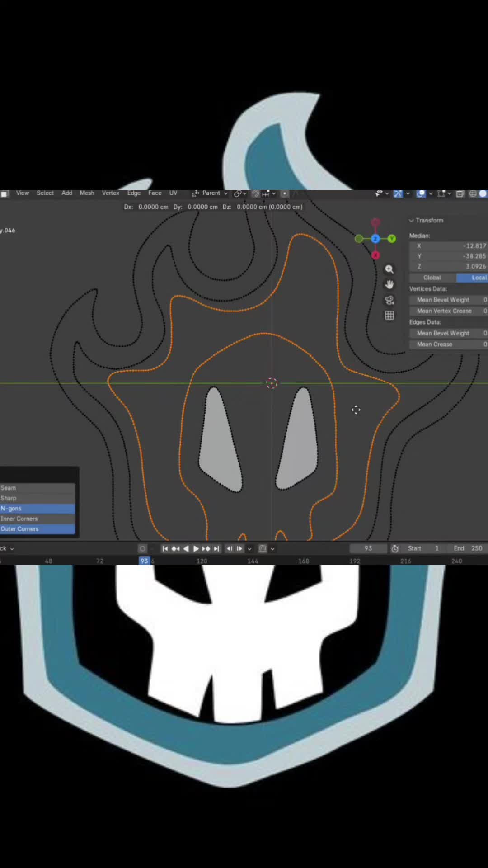Open the Parent pivot dropdown
Screen dimensions: 488x868
coord(210,193)
